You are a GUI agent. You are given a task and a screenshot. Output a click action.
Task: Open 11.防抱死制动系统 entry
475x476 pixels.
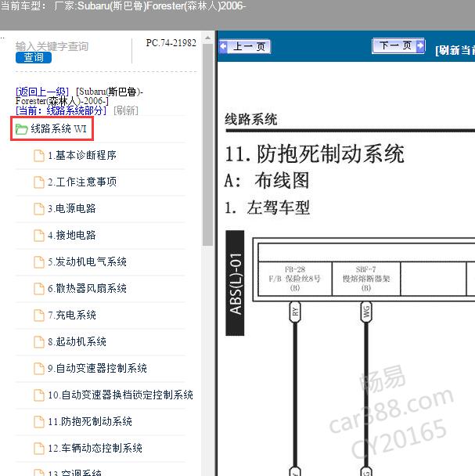[x=90, y=422]
